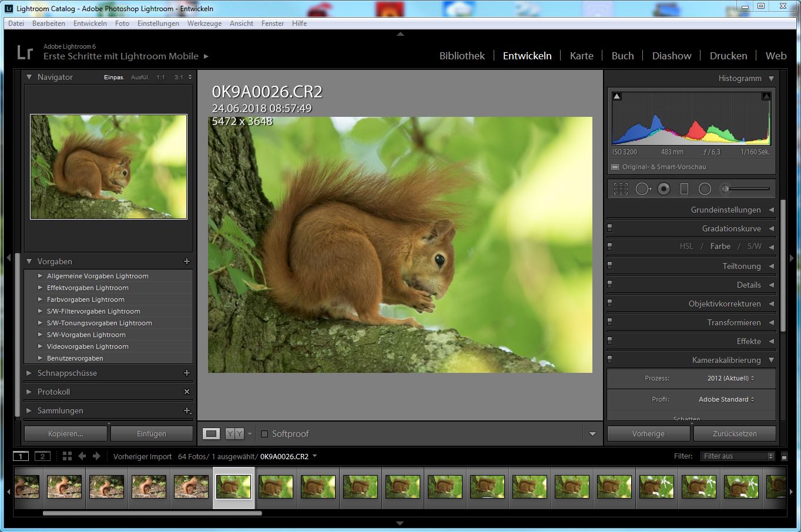Viewport: 801px width, 532px height.
Task: Activate the Spot Removal tool
Action: pos(642,189)
